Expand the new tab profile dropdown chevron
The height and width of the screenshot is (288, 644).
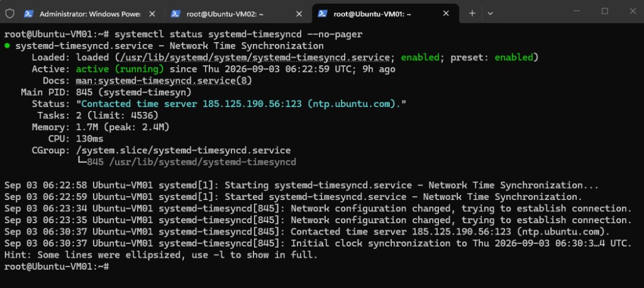490,14
